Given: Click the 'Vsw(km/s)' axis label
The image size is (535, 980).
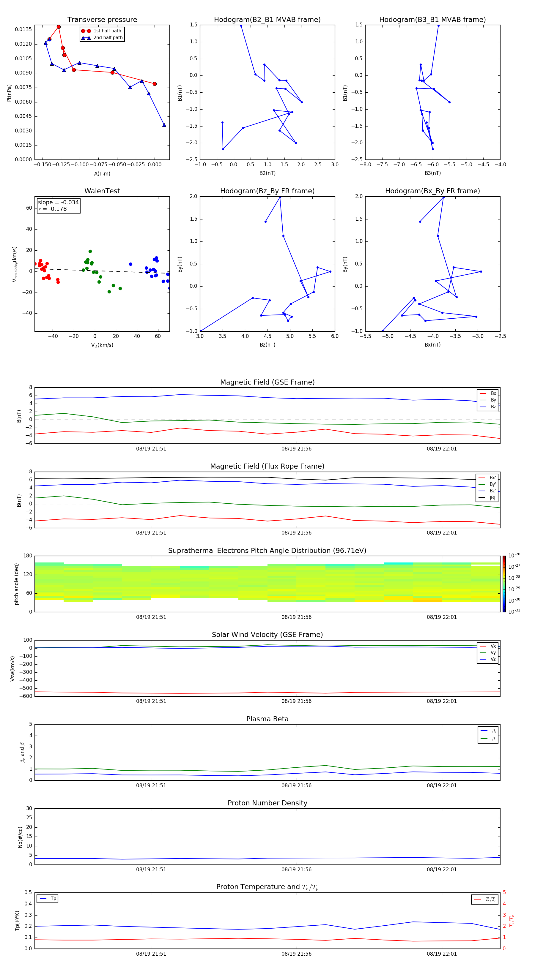Looking at the screenshot, I should (12, 668).
